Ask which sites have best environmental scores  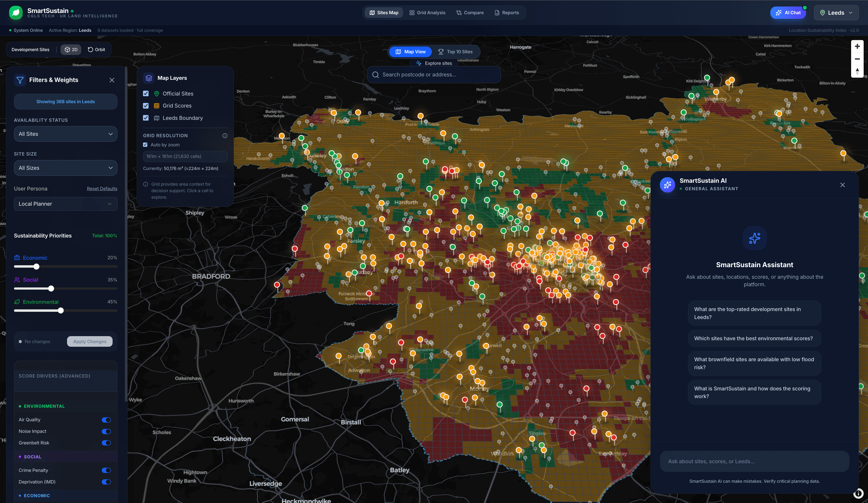pyautogui.click(x=754, y=338)
